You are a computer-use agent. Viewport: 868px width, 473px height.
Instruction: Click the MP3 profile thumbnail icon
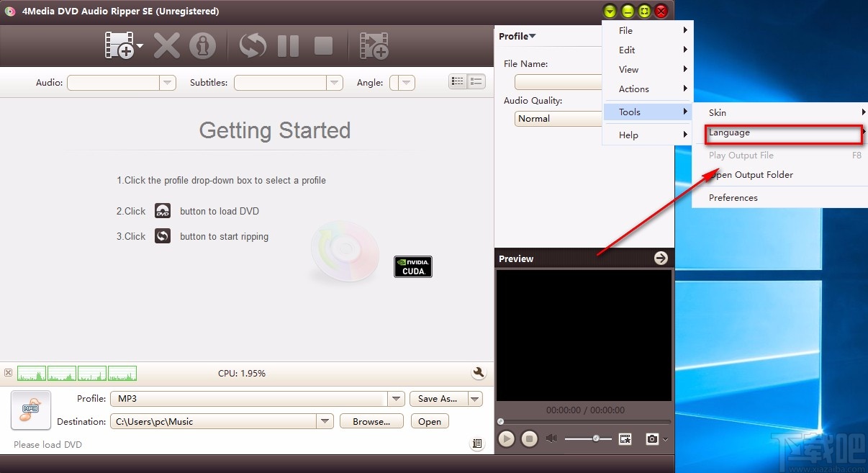point(31,410)
